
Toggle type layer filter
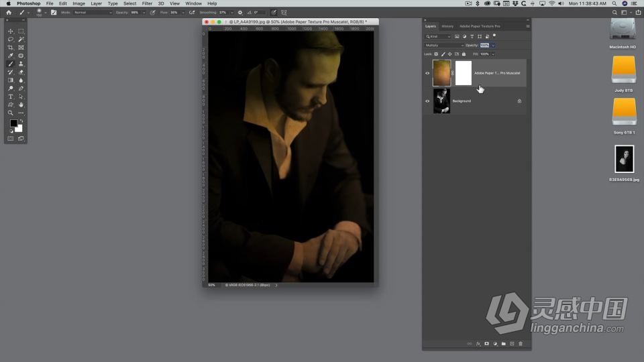tap(472, 36)
